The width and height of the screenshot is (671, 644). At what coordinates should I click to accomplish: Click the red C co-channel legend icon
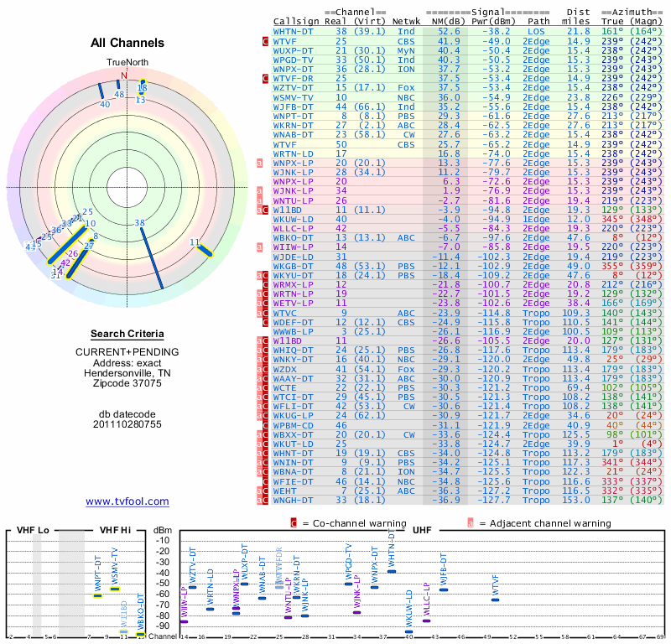tap(294, 523)
